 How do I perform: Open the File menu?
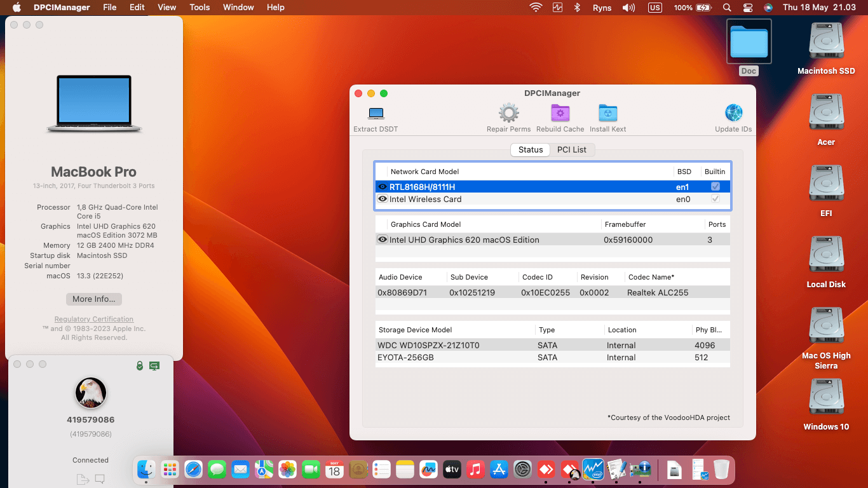[x=110, y=8]
